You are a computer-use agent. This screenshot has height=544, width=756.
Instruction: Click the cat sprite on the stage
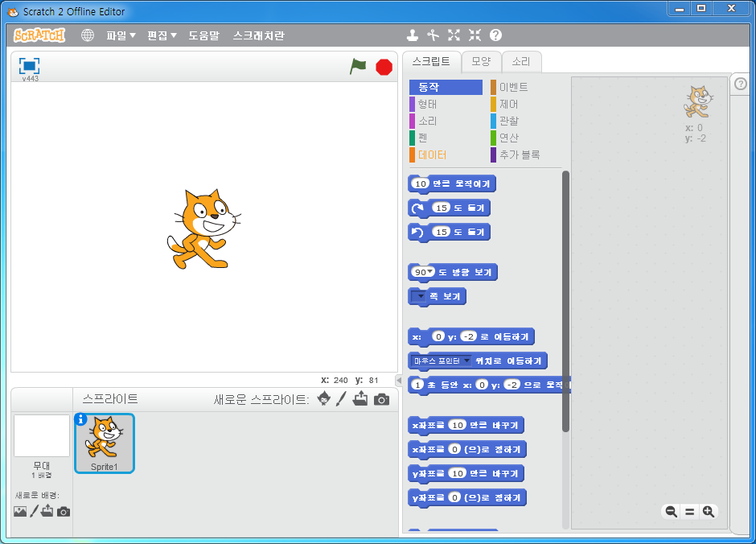pos(204,229)
